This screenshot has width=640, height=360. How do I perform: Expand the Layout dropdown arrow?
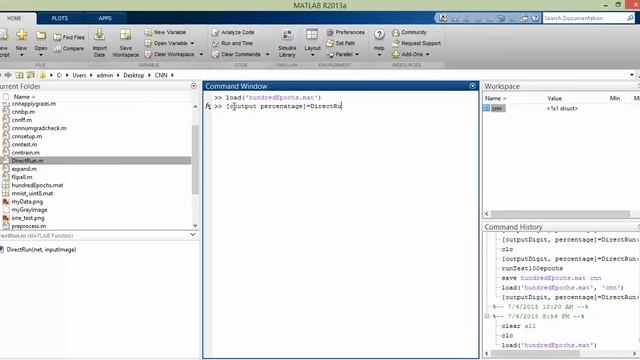click(x=312, y=55)
